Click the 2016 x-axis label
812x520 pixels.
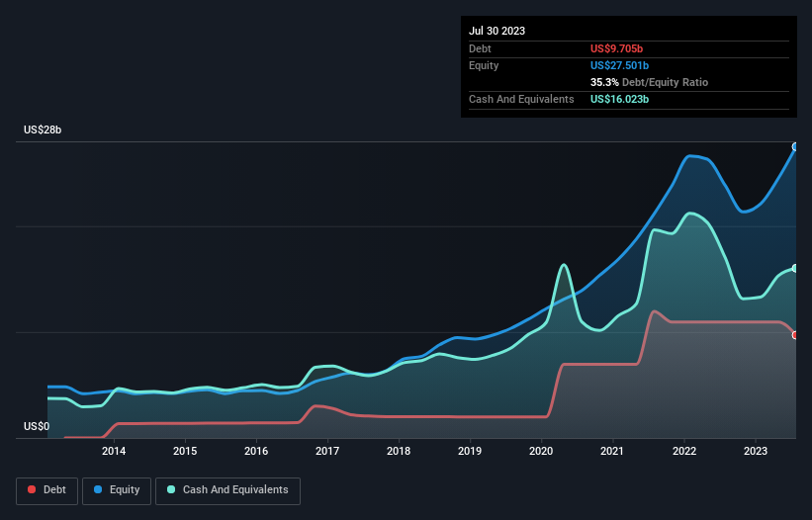pos(256,451)
